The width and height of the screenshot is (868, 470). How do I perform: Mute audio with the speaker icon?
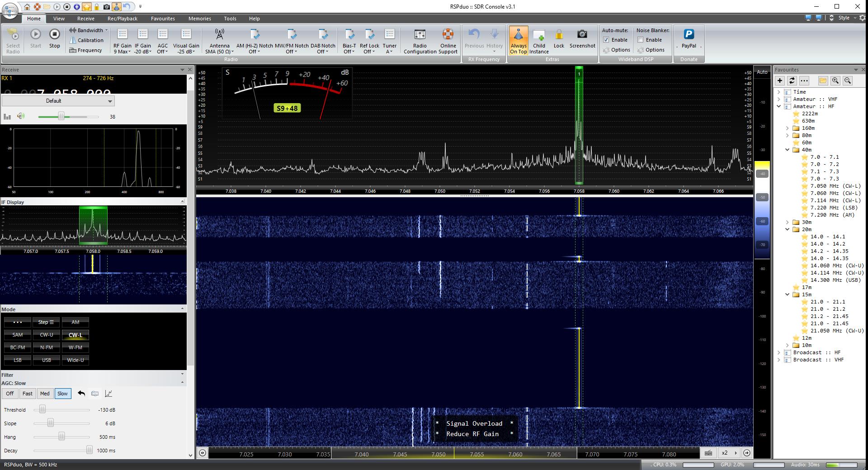point(21,116)
